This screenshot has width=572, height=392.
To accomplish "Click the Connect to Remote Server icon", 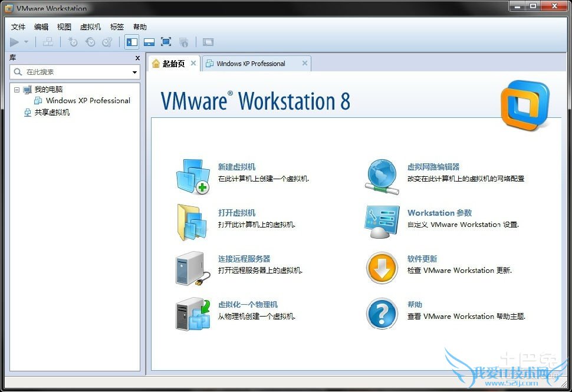I will pos(192,268).
